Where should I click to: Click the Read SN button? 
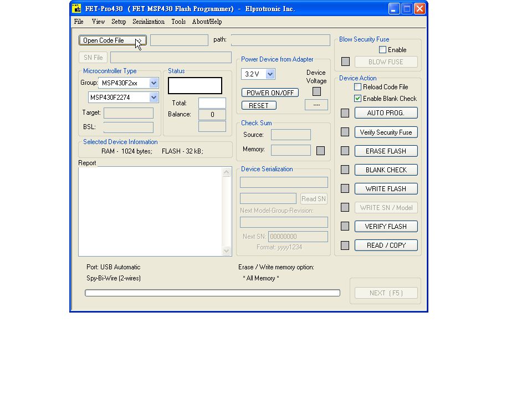click(314, 198)
